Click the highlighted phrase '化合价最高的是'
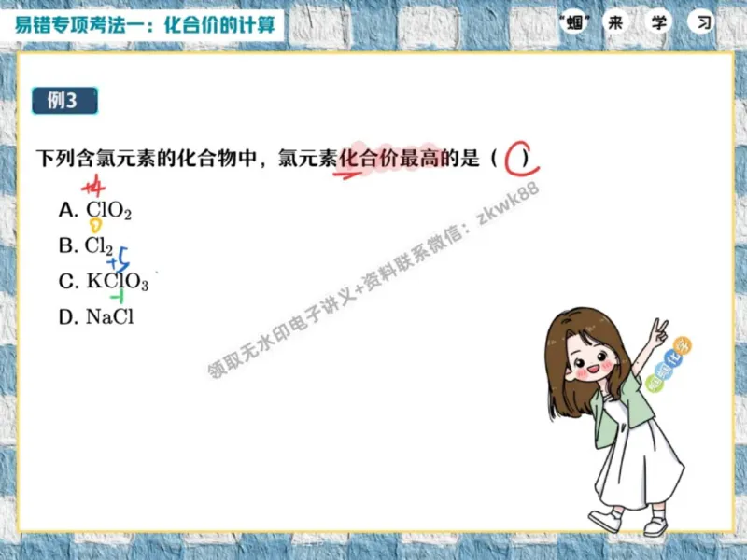The height and width of the screenshot is (560, 747). [x=409, y=158]
